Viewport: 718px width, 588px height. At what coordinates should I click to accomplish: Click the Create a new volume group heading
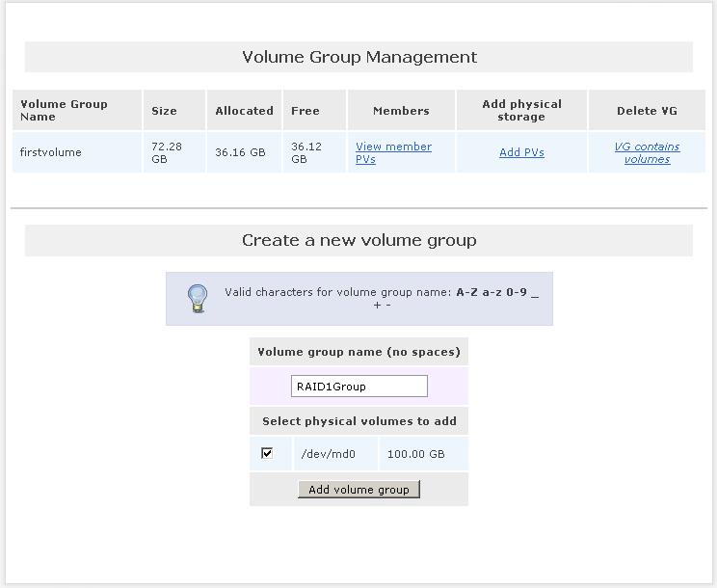(x=359, y=240)
